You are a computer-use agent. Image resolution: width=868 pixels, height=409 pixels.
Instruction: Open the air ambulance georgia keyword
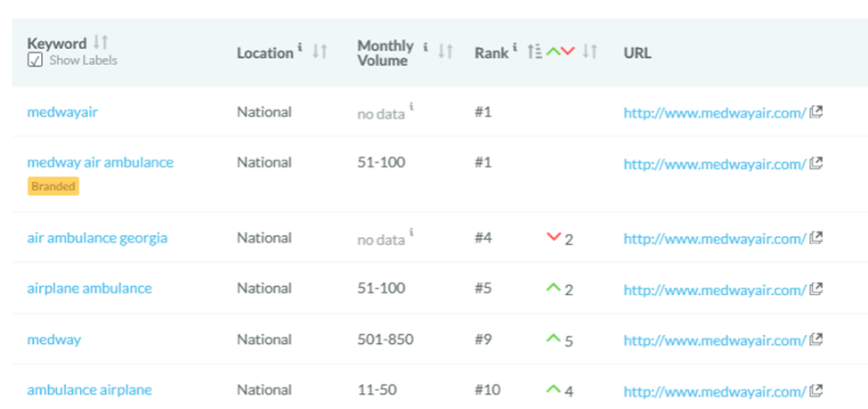[x=97, y=238]
